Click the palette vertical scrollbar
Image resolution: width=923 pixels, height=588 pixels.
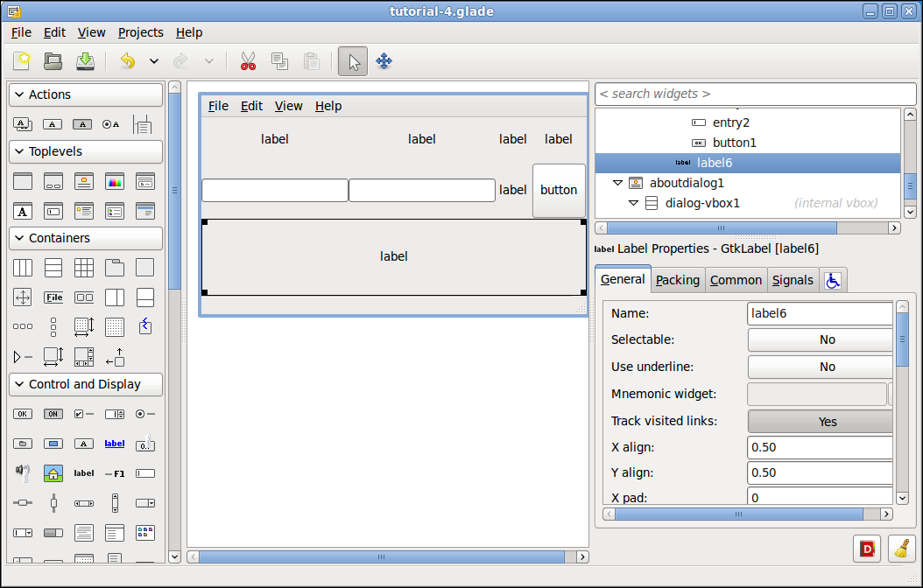[174, 191]
